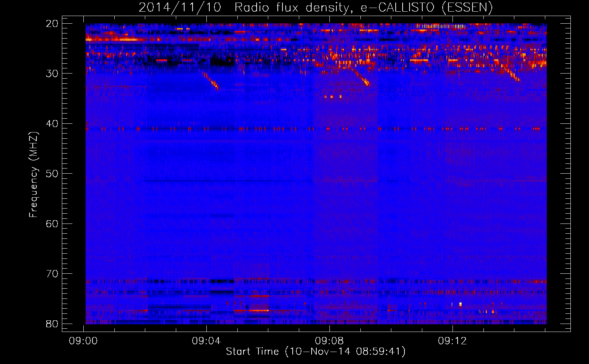The width and height of the screenshot is (589, 364).
Task: Click the 'Start Time (10-Nov-14 08:59:41)' label
Action: point(316,352)
